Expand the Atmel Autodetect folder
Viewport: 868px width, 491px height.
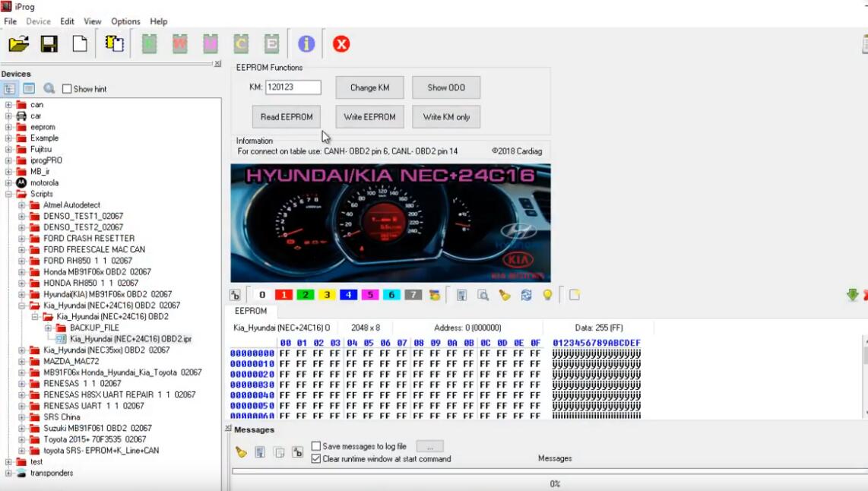[21, 204]
